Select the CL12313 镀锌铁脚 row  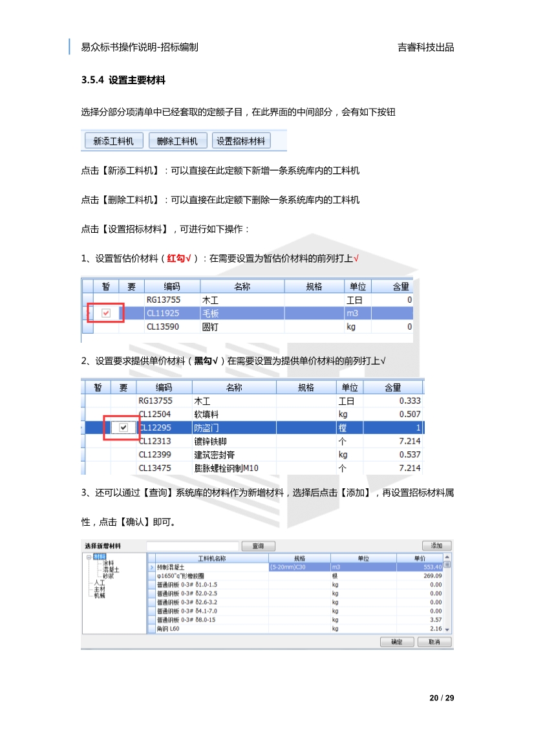pos(253,441)
